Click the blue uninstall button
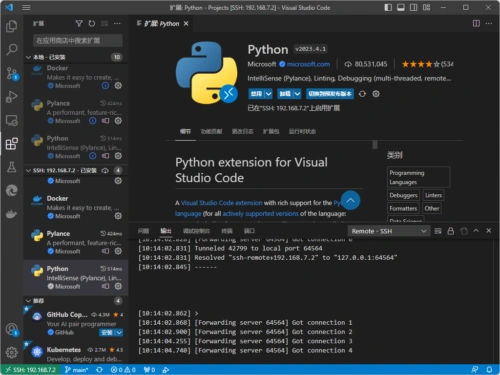This screenshot has width=500, height=375. click(x=285, y=94)
